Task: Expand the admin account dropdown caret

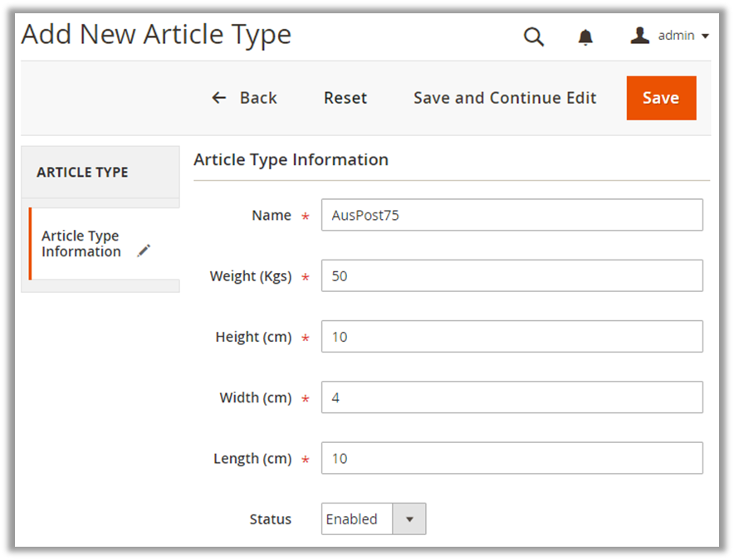Action: point(705,37)
